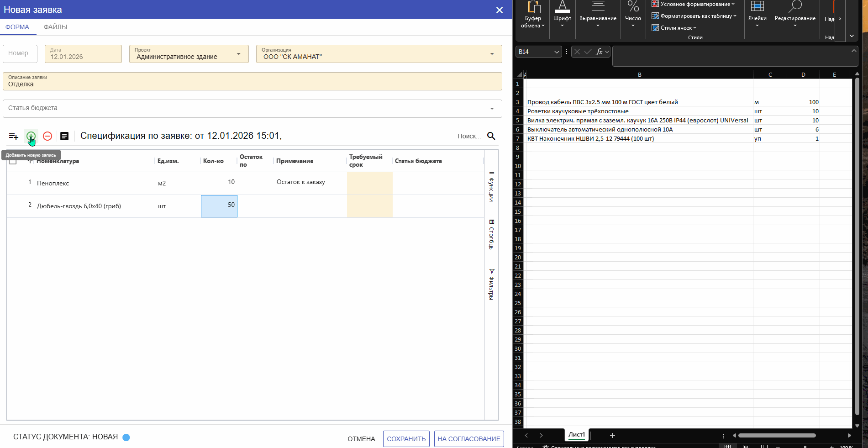Select the Лист1 sheet tab
This screenshot has height=448, width=868.
click(x=576, y=435)
